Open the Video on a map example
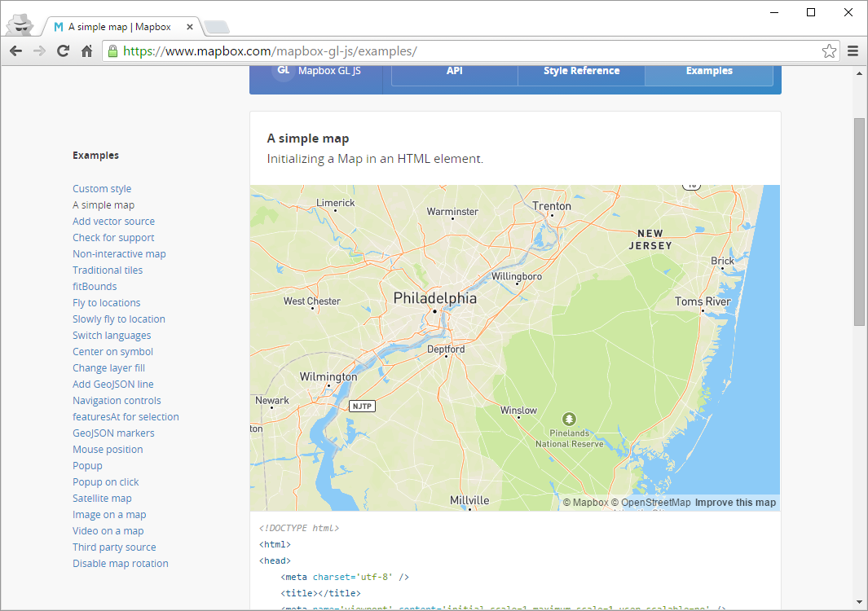Viewport: 868px width, 611px height. coord(108,531)
